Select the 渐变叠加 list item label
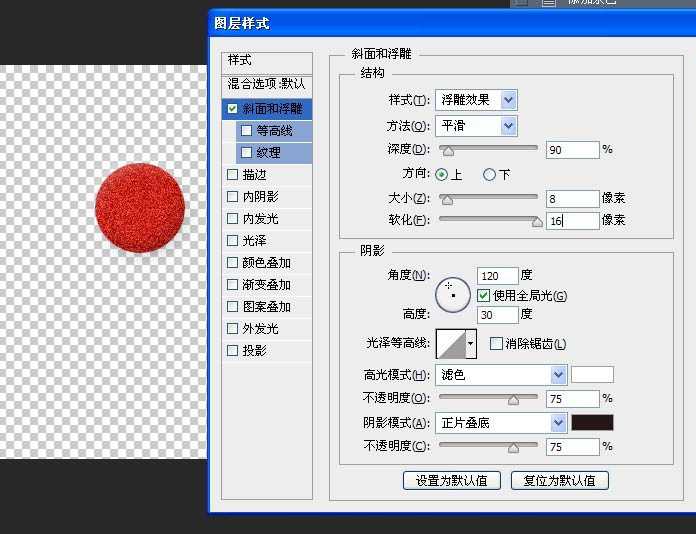 (266, 285)
